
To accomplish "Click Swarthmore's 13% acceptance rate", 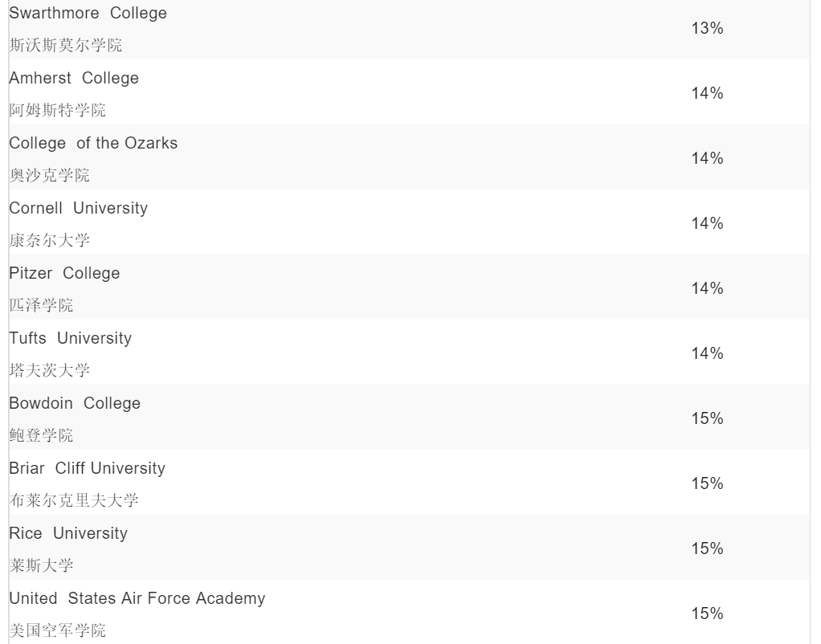I will pos(707,29).
